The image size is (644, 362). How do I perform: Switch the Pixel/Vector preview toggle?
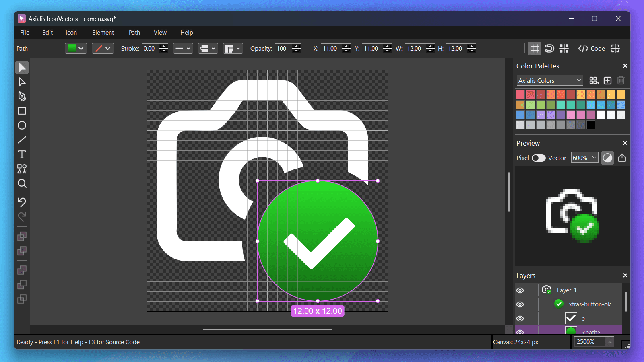pyautogui.click(x=539, y=158)
